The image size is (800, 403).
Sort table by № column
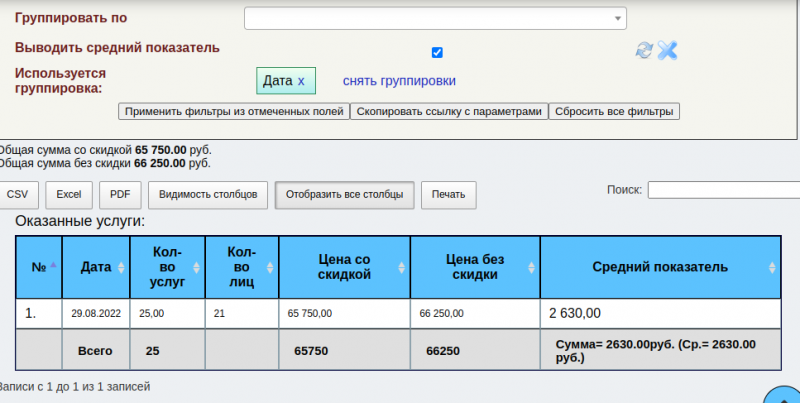pos(41,266)
